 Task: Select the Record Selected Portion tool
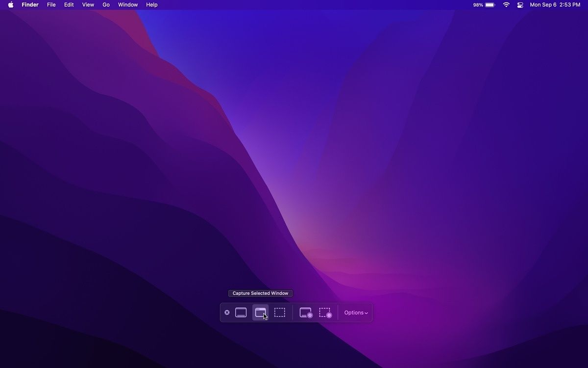(x=325, y=313)
